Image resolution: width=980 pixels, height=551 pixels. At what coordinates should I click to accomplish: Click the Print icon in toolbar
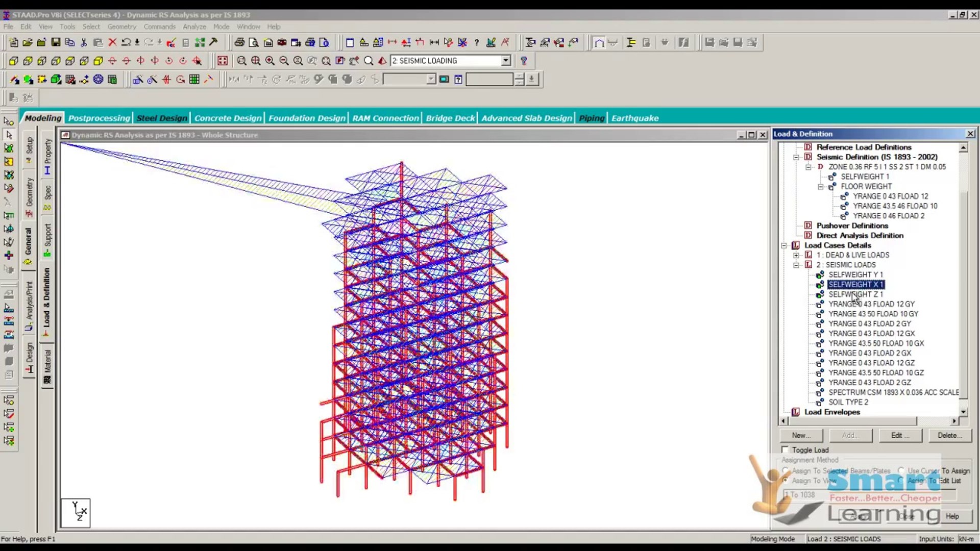coord(239,42)
